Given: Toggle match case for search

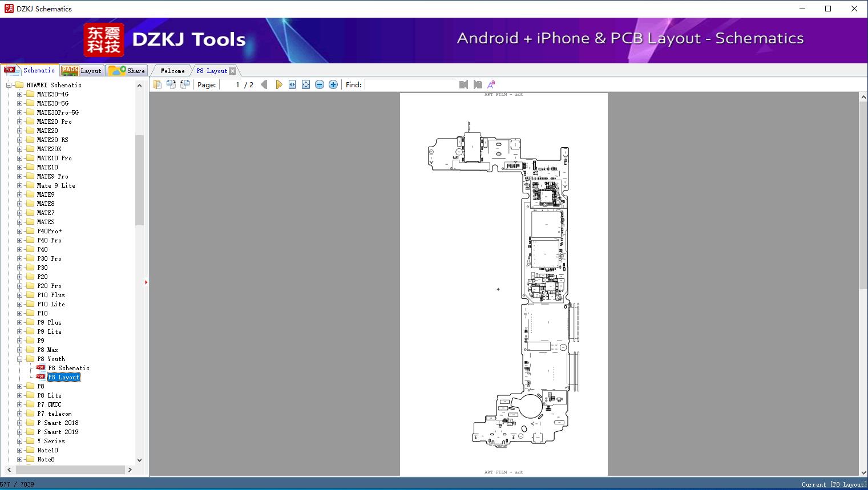Looking at the screenshot, I should (x=491, y=84).
